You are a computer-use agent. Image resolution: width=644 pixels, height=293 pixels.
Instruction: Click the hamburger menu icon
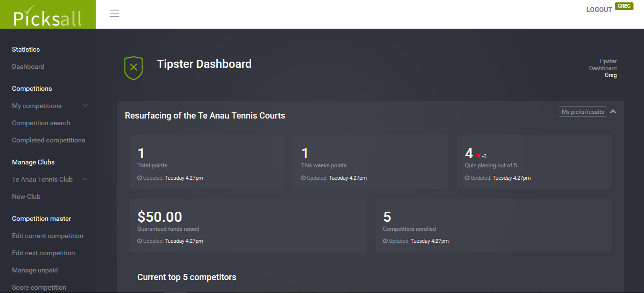[114, 13]
